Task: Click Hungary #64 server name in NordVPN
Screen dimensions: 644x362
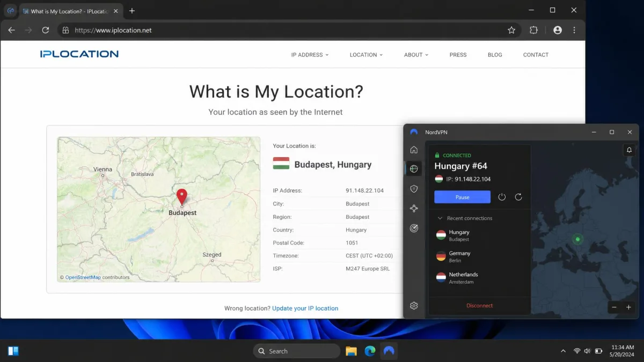Action: (460, 166)
